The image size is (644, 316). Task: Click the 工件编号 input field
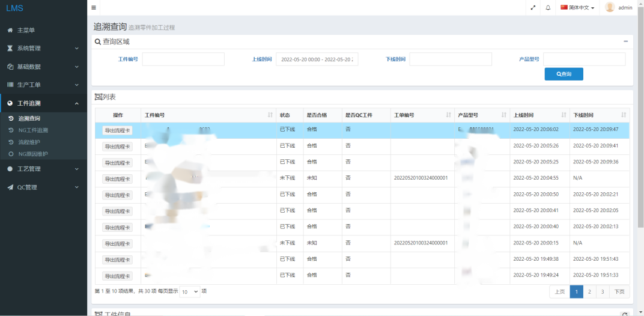[x=183, y=59]
